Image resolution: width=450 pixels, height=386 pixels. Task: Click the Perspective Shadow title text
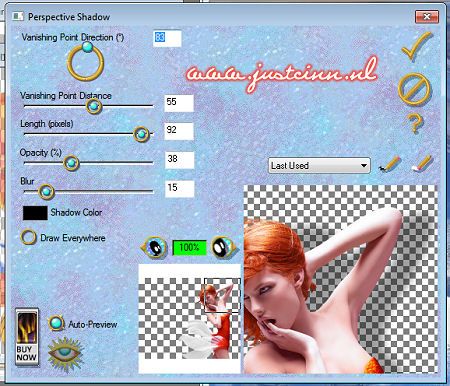tap(69, 17)
